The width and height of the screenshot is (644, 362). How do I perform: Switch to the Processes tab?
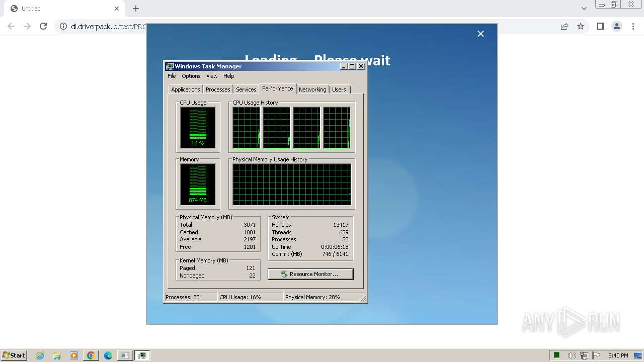[218, 89]
